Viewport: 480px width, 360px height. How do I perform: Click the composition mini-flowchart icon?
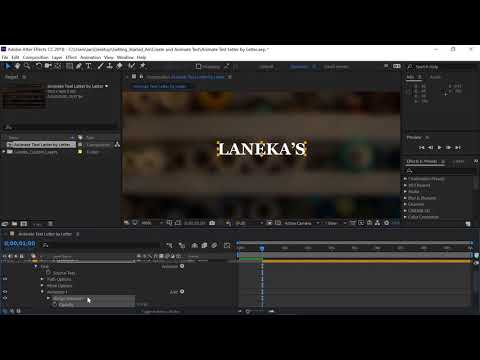point(169,245)
